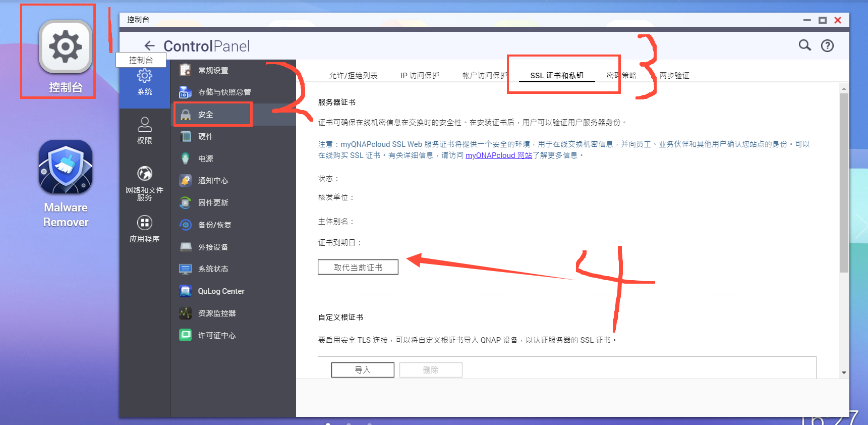The image size is (868, 425).
Task: Click the 通知中心 icon
Action: click(186, 180)
